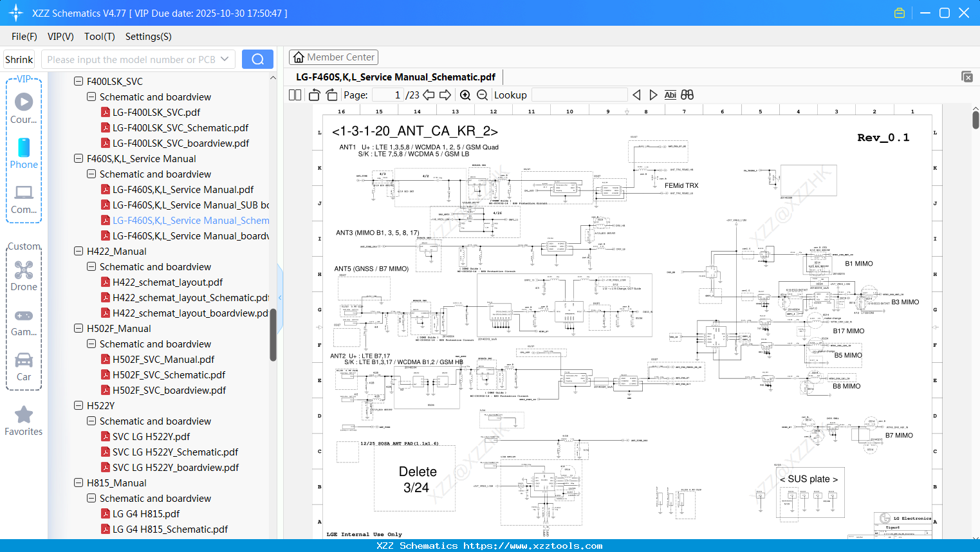Click the Member Center button
This screenshot has width=980, height=552.
coord(333,57)
